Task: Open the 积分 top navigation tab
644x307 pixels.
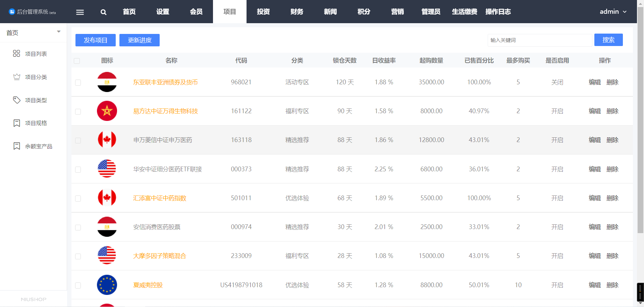Action: [364, 12]
